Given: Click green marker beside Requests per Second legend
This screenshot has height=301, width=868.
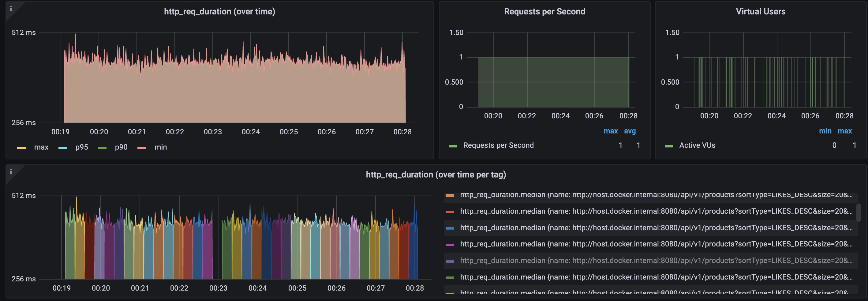Looking at the screenshot, I should [453, 146].
